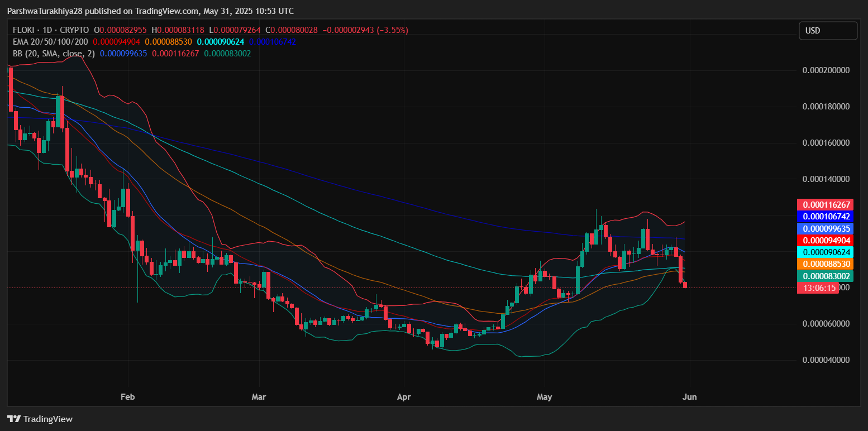Click the cyan 0.000090624 tag on the price scale
The image size is (868, 431).
point(826,252)
